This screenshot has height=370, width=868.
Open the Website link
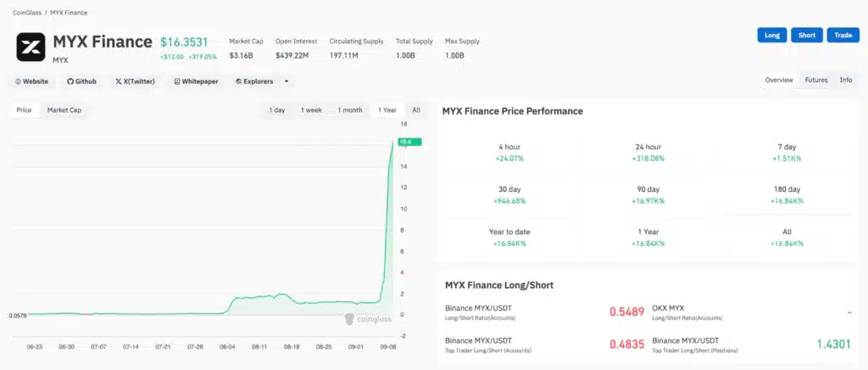31,81
